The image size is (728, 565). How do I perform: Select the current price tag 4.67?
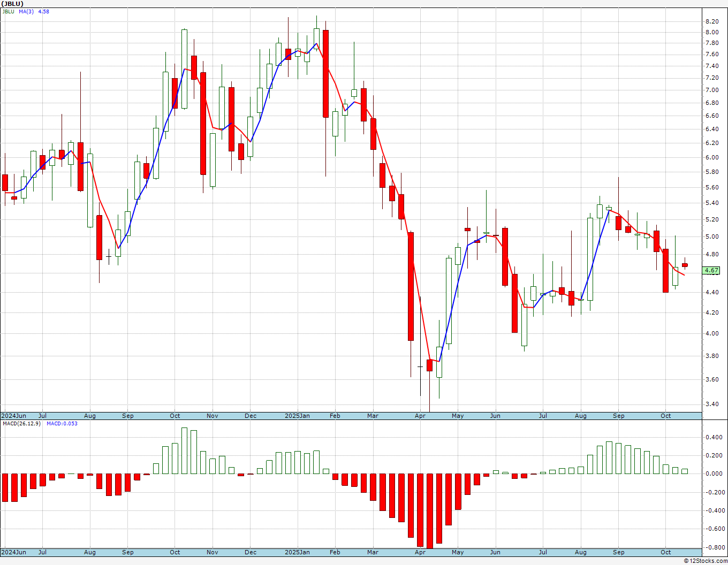(711, 271)
